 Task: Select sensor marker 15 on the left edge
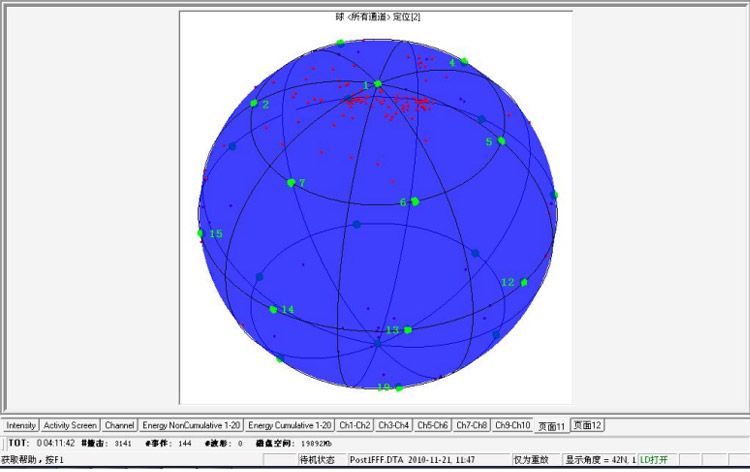[201, 234]
